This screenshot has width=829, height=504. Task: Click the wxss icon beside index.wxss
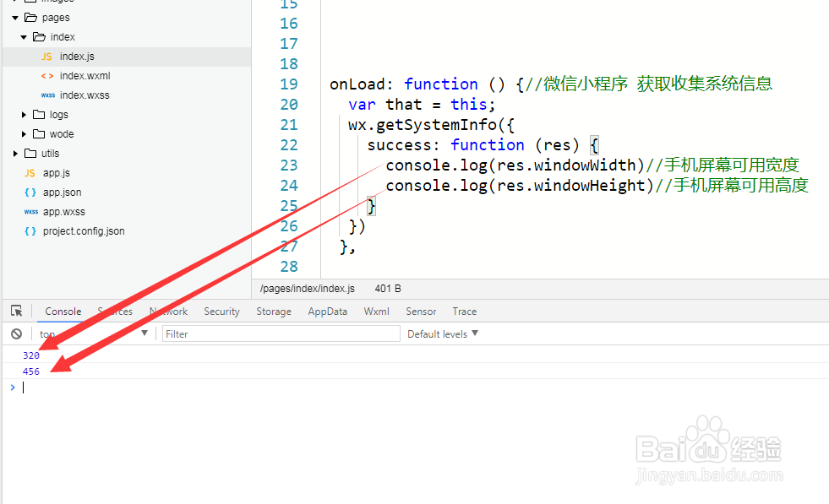click(x=47, y=95)
